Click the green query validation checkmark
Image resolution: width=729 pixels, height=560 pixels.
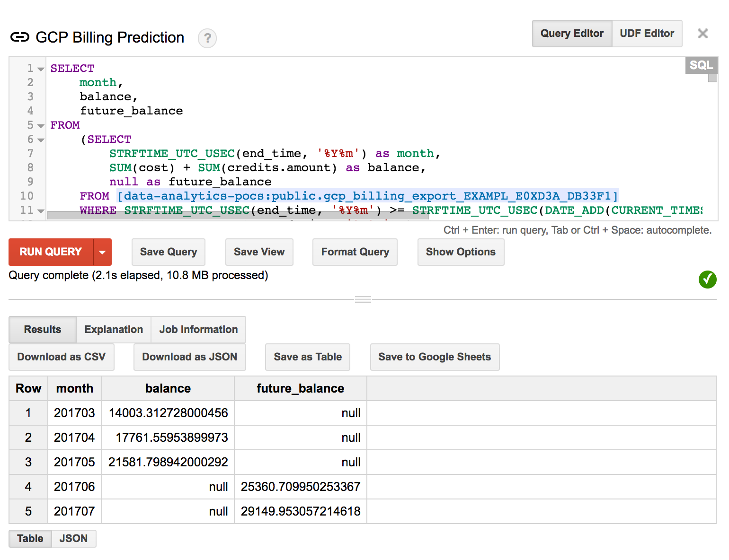[x=707, y=280]
